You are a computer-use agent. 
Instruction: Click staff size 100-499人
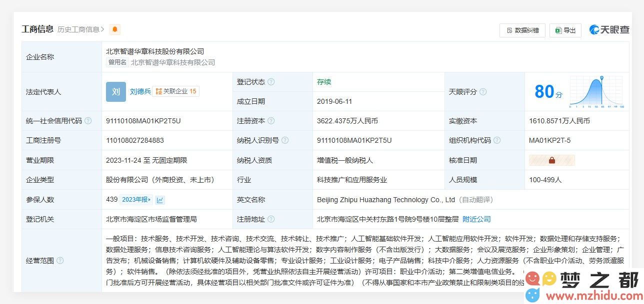pyautogui.click(x=545, y=180)
